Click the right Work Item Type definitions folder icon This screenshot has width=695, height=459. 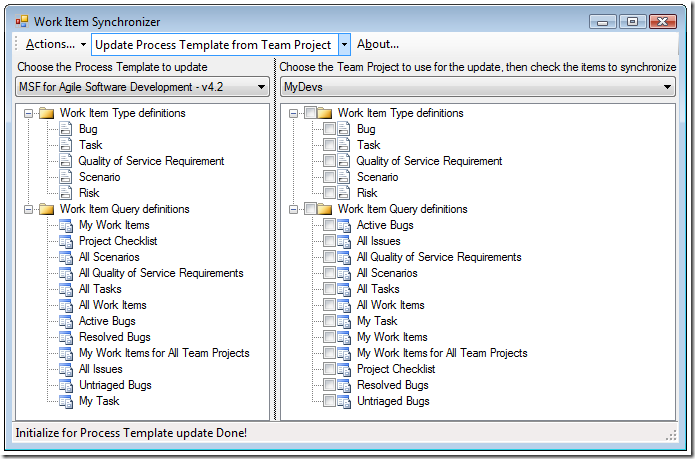click(x=324, y=113)
